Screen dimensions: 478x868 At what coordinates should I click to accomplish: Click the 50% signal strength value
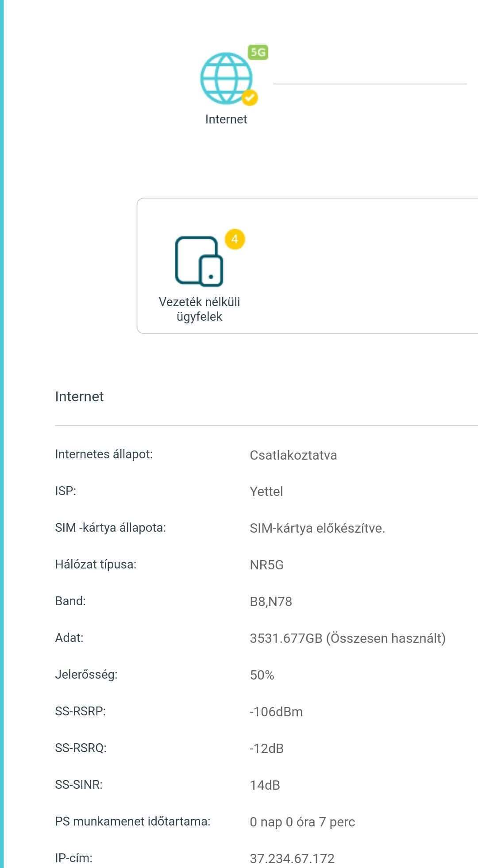coord(262,675)
